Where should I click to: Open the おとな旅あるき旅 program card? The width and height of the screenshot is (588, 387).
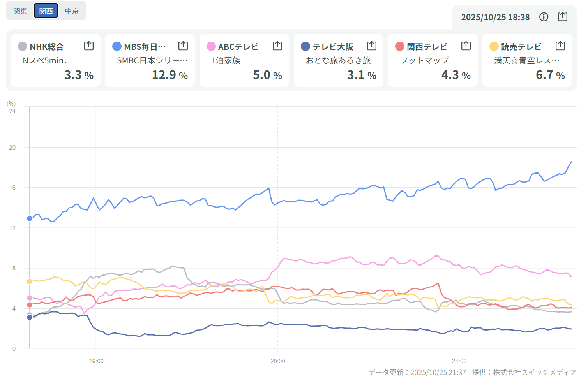point(338,60)
